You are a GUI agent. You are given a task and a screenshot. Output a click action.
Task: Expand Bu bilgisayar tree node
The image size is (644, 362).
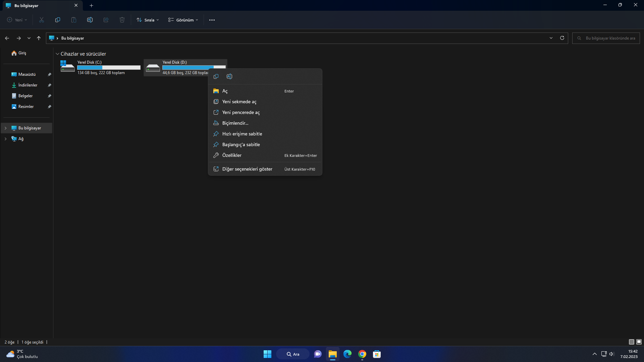[5, 128]
